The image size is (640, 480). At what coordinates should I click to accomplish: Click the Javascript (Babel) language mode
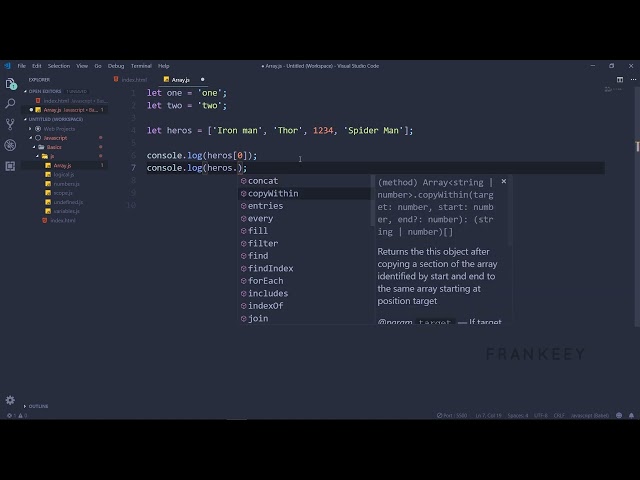pyautogui.click(x=589, y=416)
